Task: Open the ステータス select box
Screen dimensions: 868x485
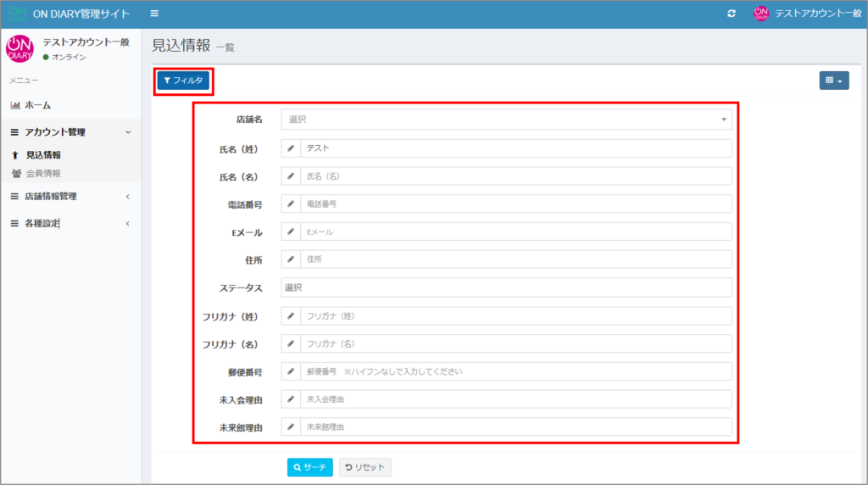Action: point(506,287)
